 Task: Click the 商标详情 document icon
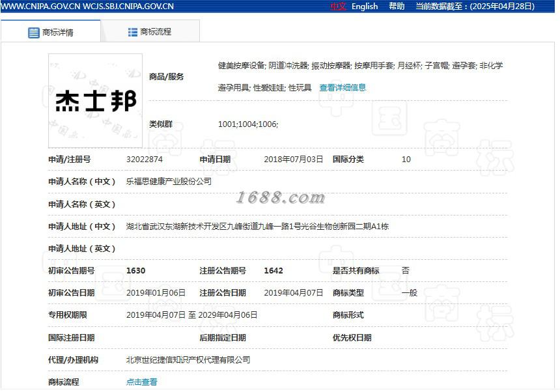34,33
